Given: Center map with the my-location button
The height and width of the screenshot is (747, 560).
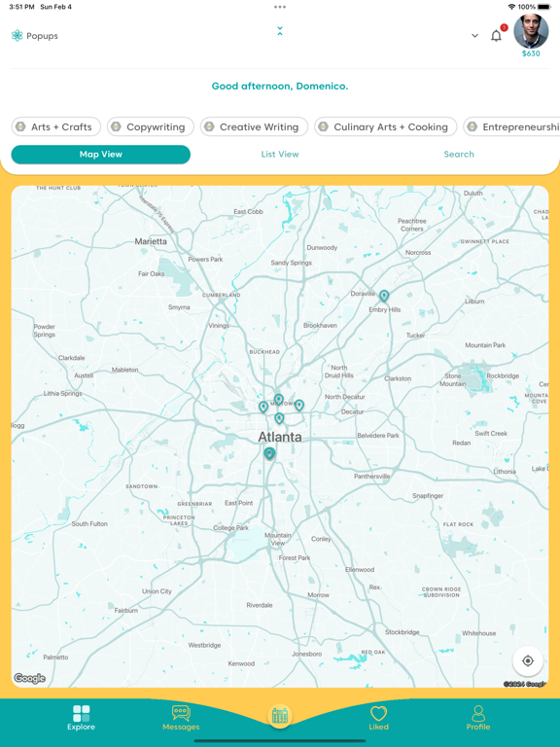Looking at the screenshot, I should click(x=528, y=660).
